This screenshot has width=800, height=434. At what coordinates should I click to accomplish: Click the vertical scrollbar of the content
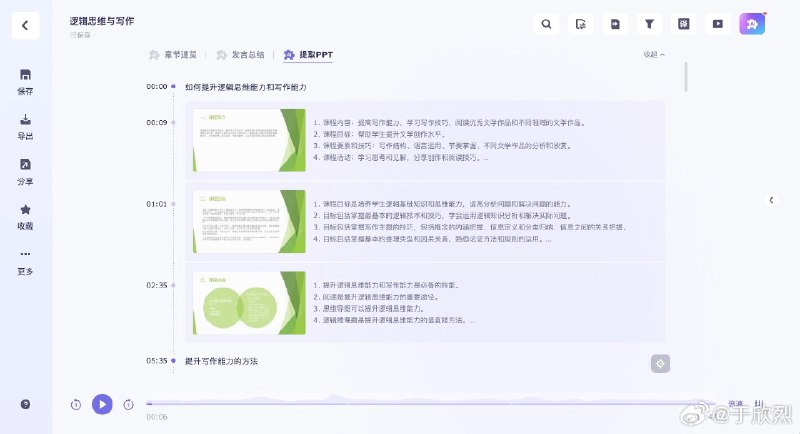point(686,78)
